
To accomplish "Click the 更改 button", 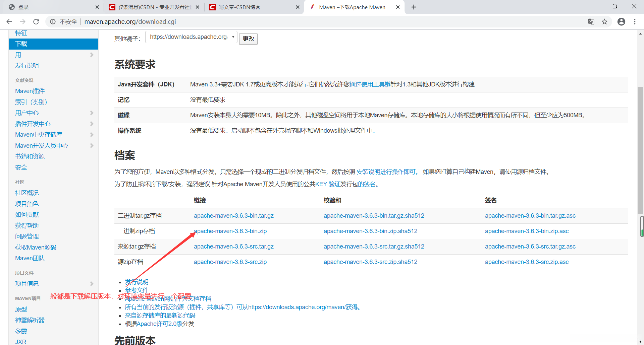I will coord(248,39).
